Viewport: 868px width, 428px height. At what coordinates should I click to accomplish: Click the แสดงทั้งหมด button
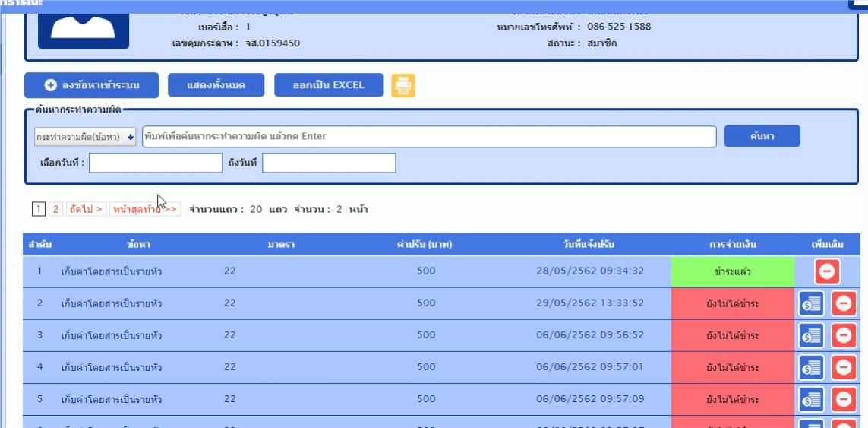point(216,85)
